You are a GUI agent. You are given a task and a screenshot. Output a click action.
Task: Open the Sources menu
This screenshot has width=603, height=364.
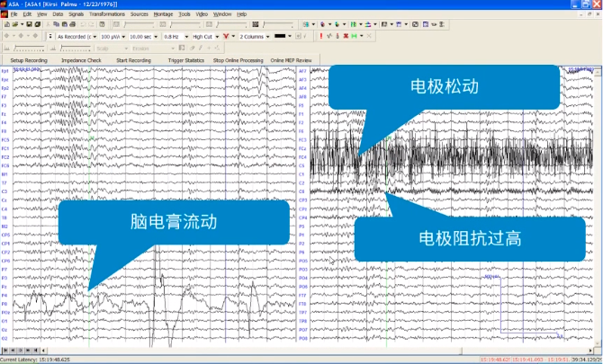(139, 14)
